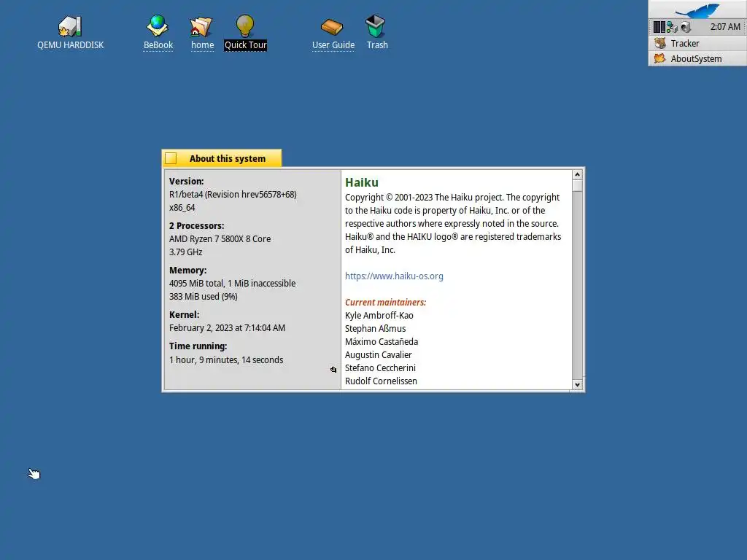Open the QEMU HARDDISK desktop icon
This screenshot has width=747, height=560.
pyautogui.click(x=70, y=27)
